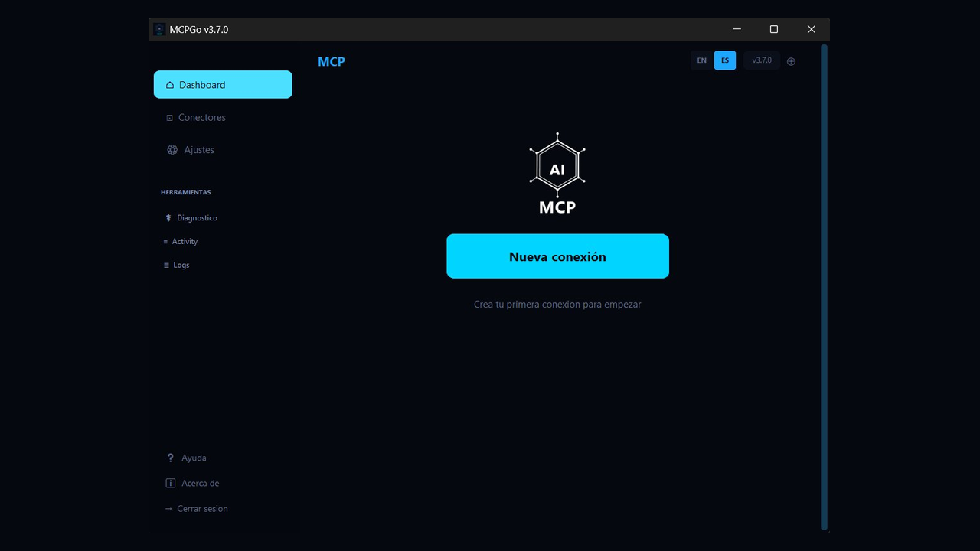Click the Ajustes gear icon
Image resolution: width=980 pixels, height=551 pixels.
tap(172, 150)
